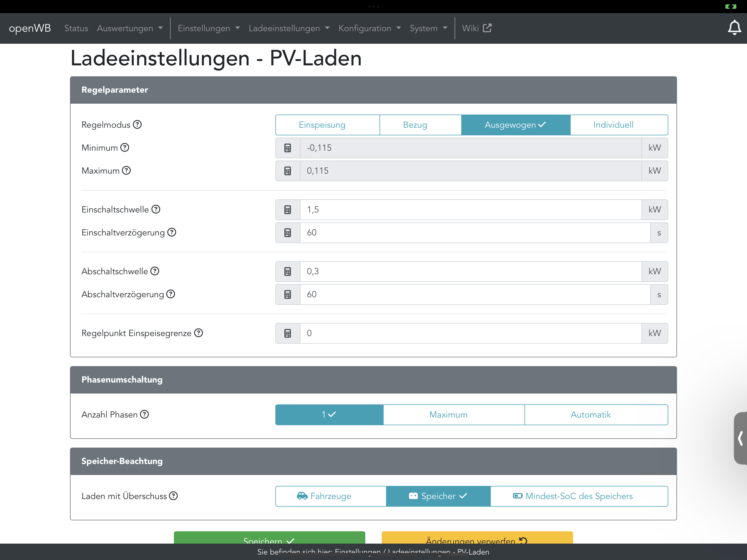The width and height of the screenshot is (747, 560).
Task: Expand the Auswertungen dropdown menu
Action: point(130,28)
